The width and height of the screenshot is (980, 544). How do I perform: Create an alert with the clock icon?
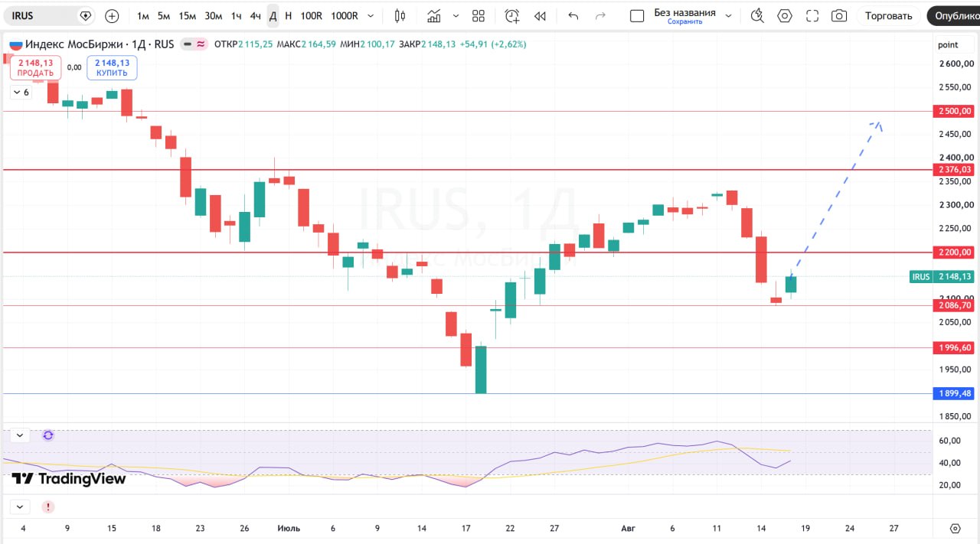(x=512, y=15)
